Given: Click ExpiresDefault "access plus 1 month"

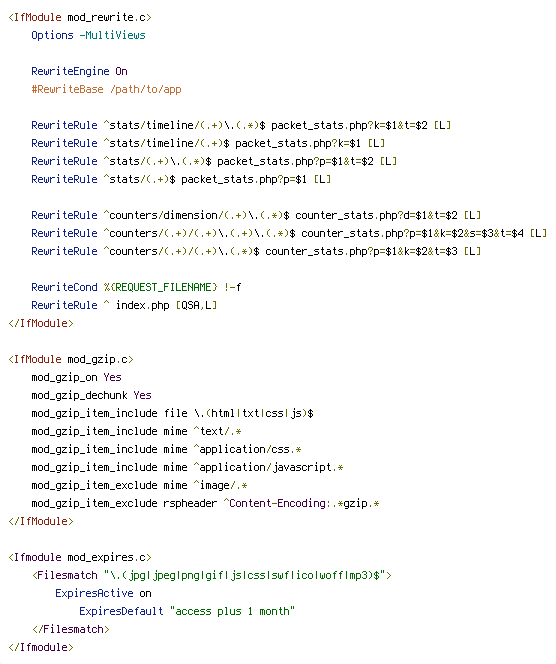Looking at the screenshot, I should tap(187, 611).
